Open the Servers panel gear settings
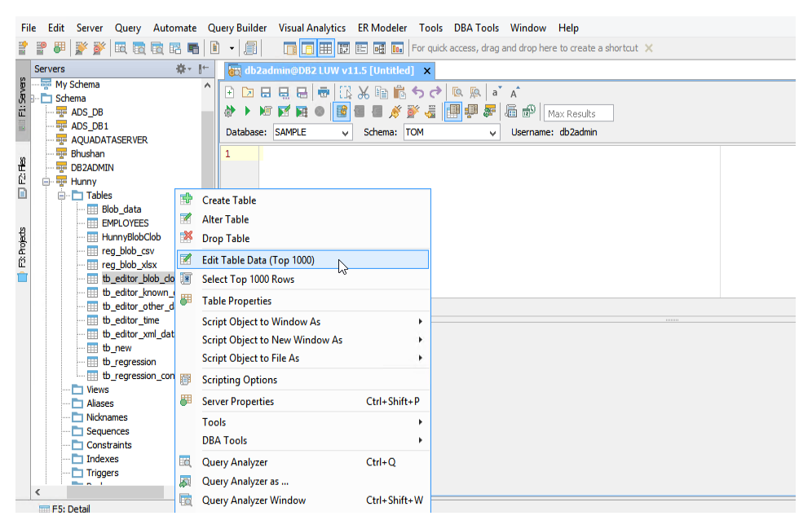 tap(183, 69)
